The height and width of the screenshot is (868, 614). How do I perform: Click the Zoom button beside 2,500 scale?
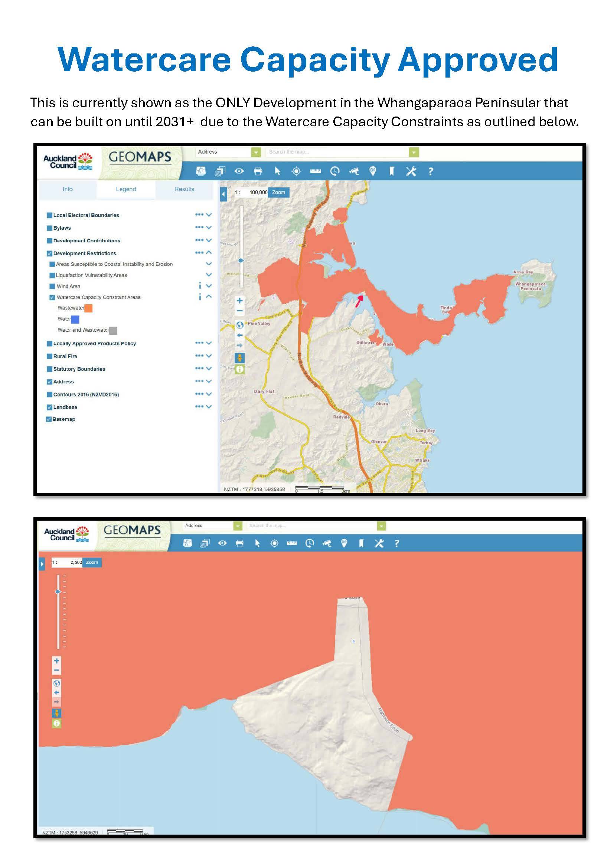(92, 562)
